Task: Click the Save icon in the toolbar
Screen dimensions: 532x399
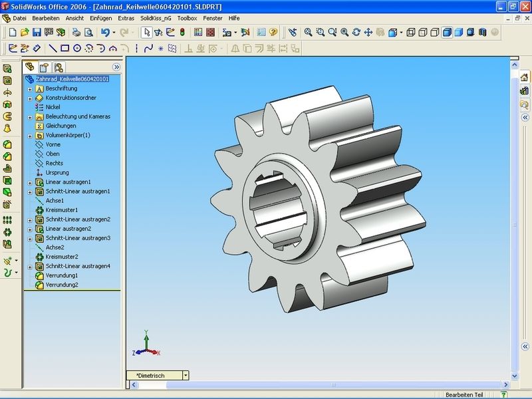Action: point(37,32)
